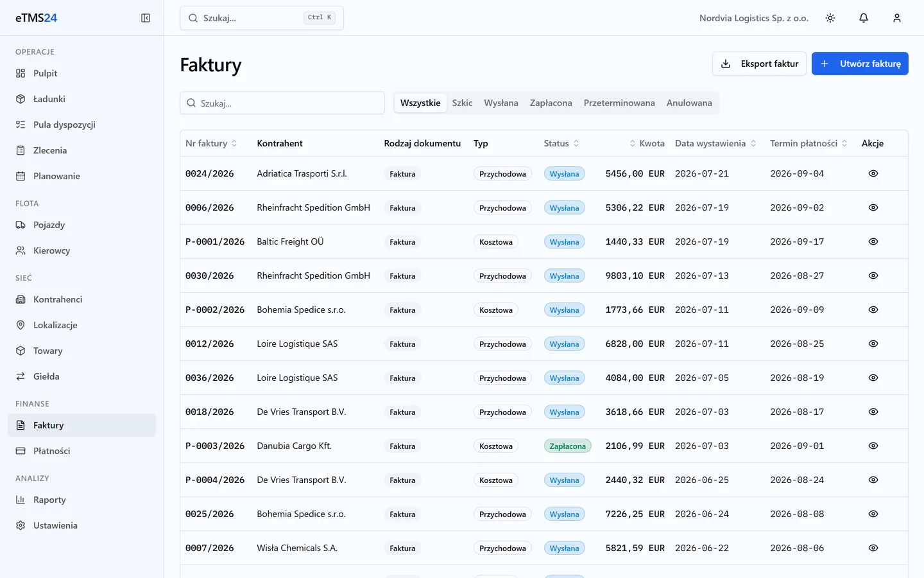The height and width of the screenshot is (578, 924).
Task: Sort by Status column
Action: click(x=561, y=143)
